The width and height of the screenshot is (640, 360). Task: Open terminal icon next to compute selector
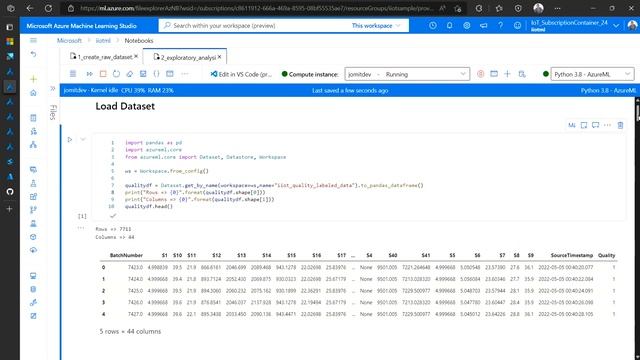tap(494, 74)
